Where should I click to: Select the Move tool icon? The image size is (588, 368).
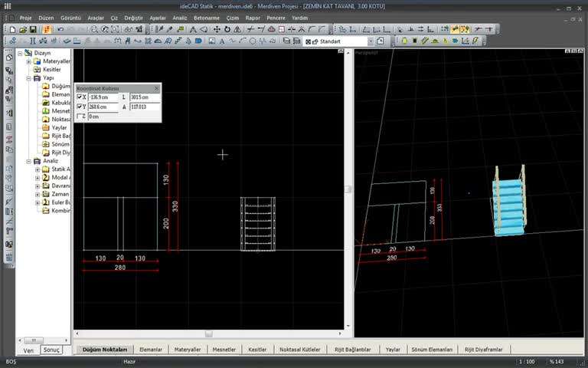pos(217,29)
